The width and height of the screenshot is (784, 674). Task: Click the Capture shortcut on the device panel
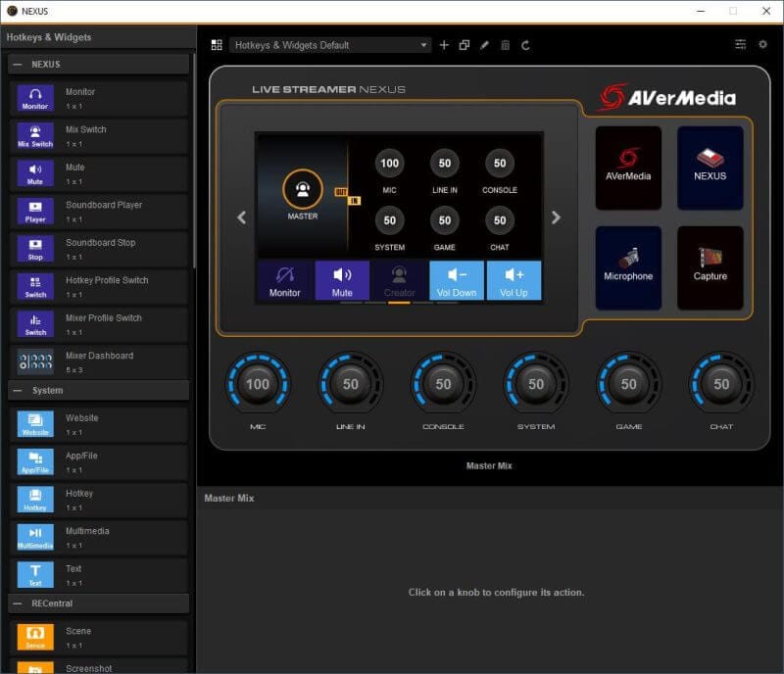[710, 267]
